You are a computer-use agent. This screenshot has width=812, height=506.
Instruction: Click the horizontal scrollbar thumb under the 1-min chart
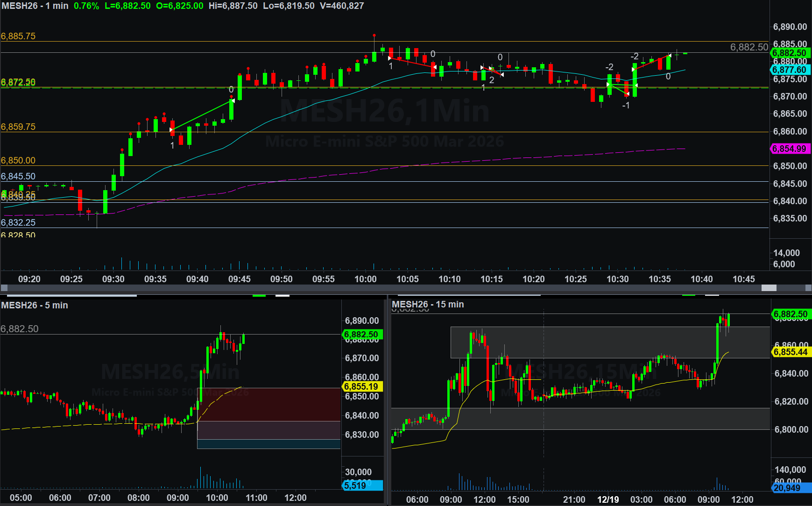769,288
